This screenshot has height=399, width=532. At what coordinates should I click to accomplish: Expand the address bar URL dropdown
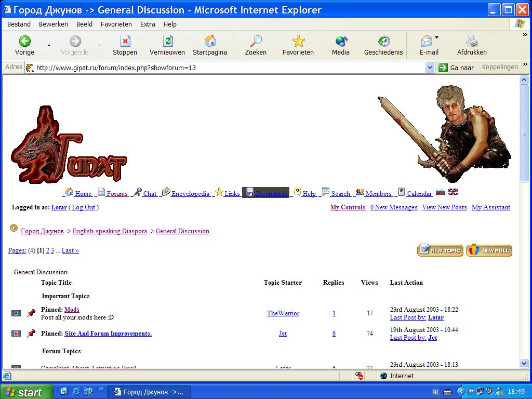[430, 68]
